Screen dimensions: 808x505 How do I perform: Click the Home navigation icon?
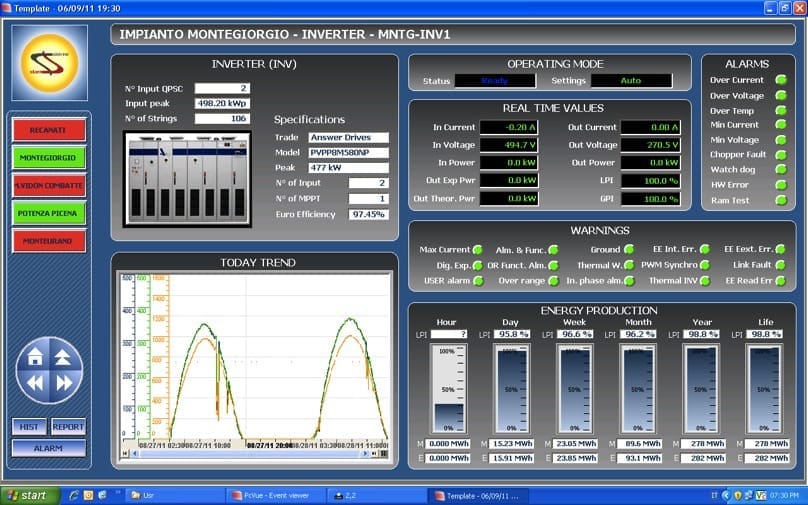[36, 357]
